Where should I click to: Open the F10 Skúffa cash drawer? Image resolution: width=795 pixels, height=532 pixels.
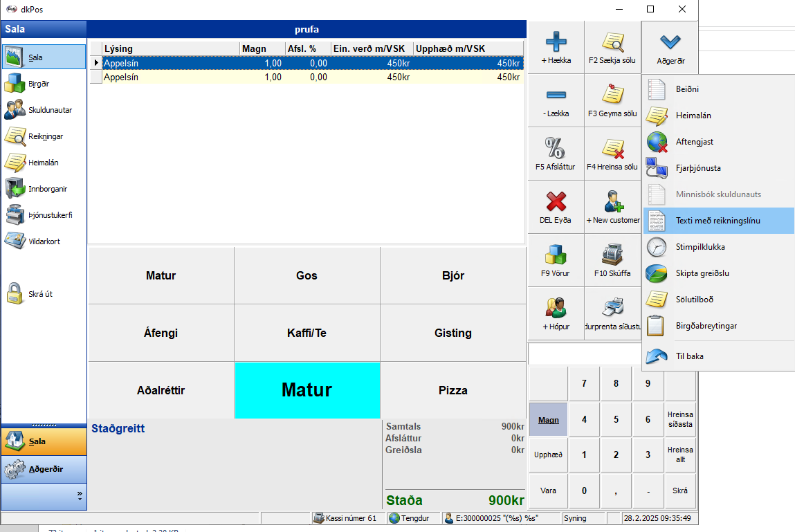pos(612,256)
